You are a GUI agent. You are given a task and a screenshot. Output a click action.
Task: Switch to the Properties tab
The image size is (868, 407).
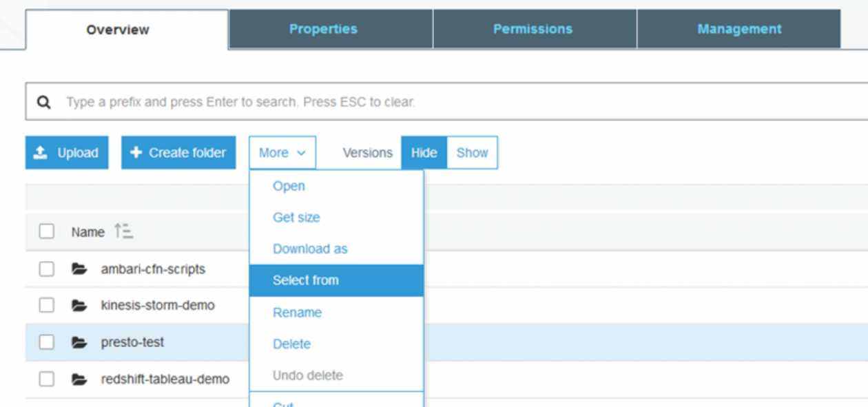(323, 29)
